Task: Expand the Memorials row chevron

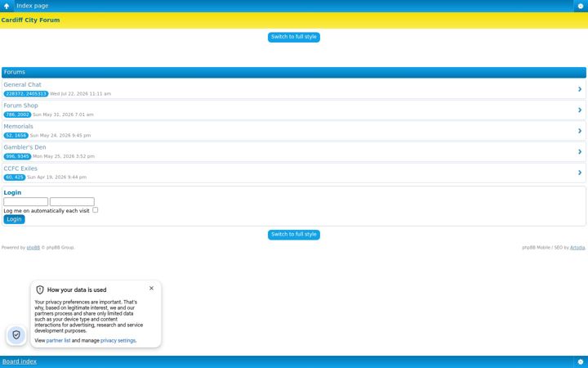Action: [580, 131]
